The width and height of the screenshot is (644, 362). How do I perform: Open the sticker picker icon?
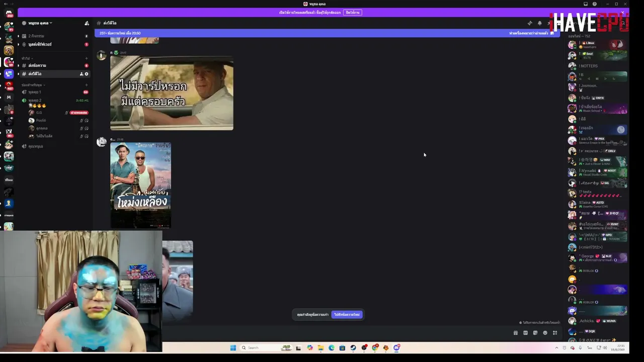pos(535,333)
